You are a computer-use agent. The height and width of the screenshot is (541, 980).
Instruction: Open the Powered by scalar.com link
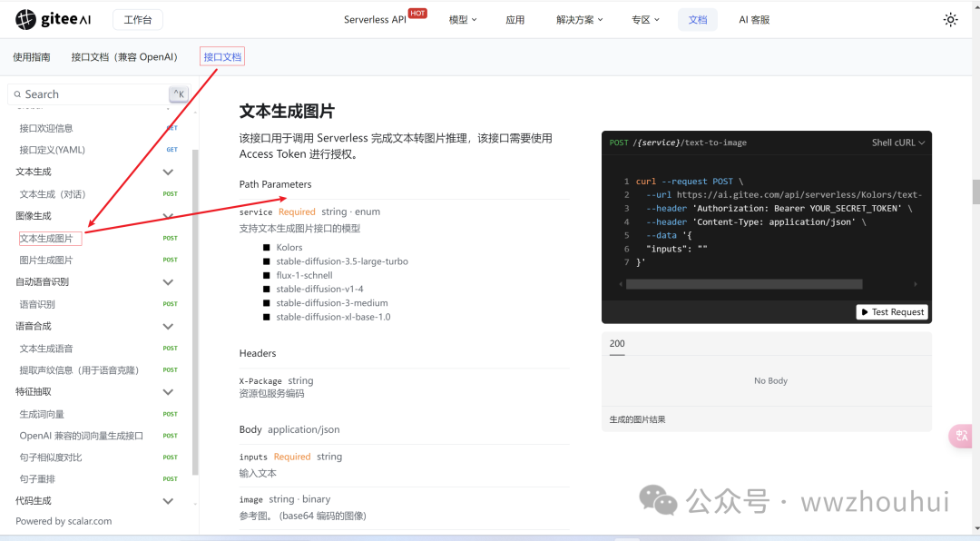64,522
